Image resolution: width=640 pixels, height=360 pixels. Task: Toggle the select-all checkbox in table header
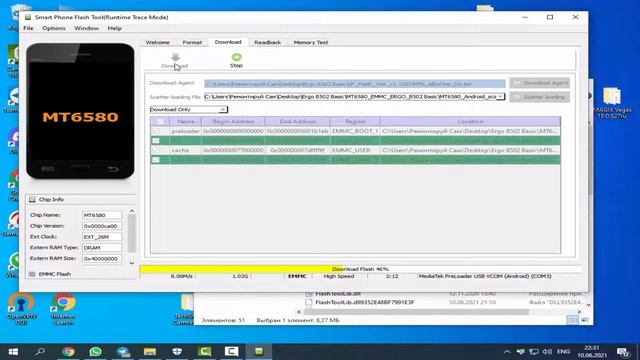160,122
